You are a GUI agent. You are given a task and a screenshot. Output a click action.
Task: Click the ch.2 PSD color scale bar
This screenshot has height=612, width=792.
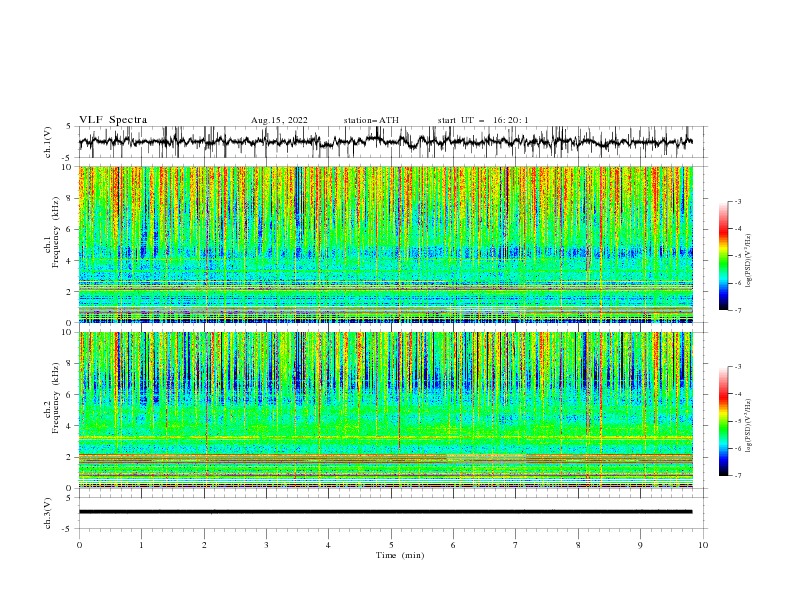click(723, 421)
